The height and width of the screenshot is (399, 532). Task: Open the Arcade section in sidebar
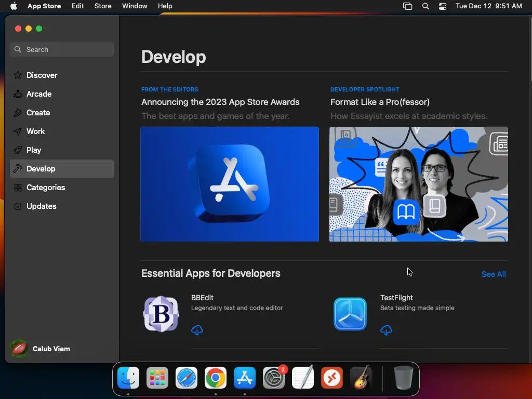pyautogui.click(x=62, y=94)
